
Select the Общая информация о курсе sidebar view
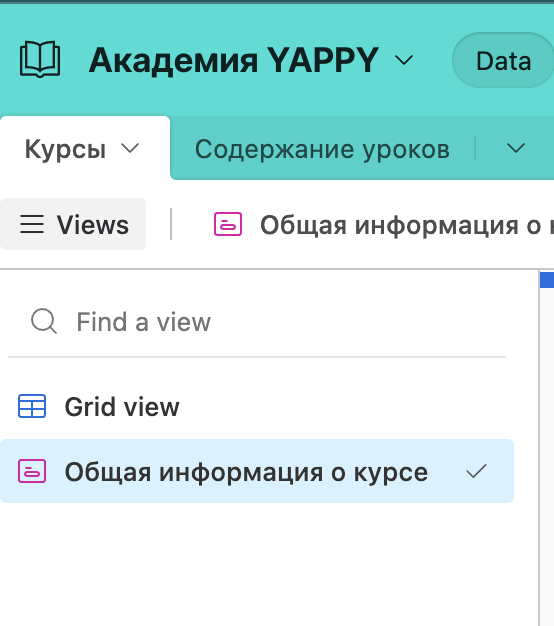click(257, 471)
